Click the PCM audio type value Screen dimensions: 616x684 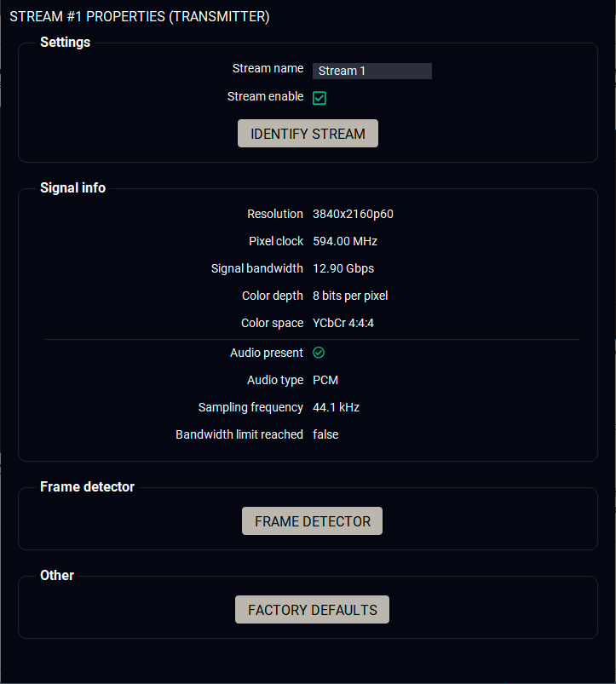coord(325,380)
